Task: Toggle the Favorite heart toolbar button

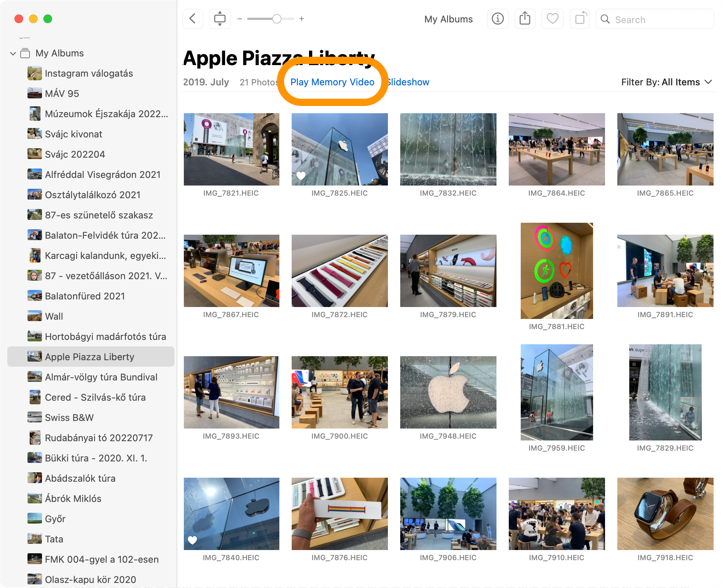Action: point(553,19)
